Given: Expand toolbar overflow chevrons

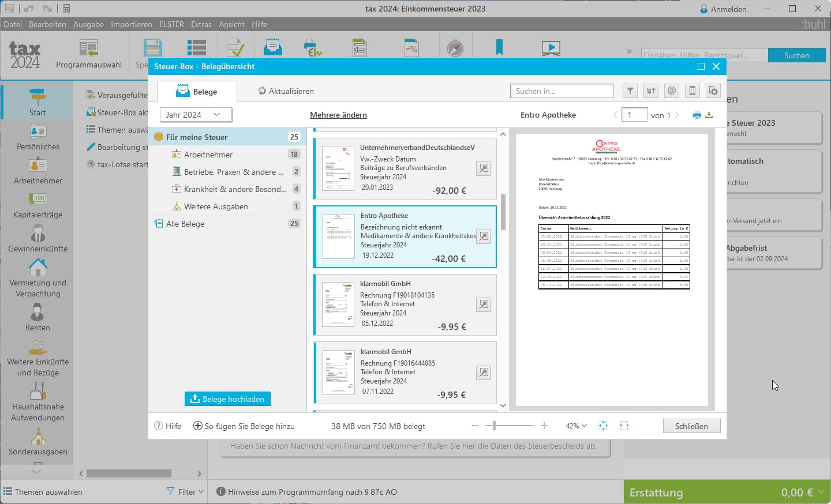Looking at the screenshot, I should point(629,51).
